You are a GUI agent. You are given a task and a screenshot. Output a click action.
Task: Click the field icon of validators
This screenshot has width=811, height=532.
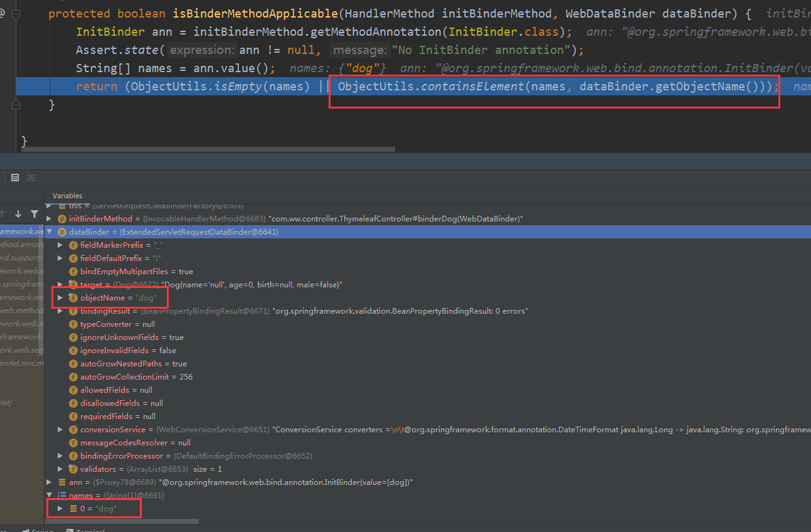pos(73,469)
